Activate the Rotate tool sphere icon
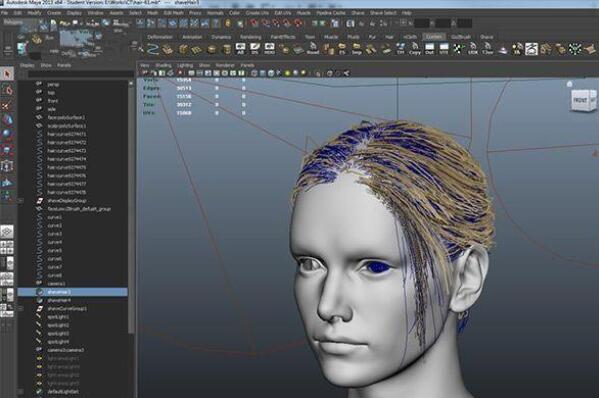Image resolution: width=599 pixels, height=398 pixels. tap(7, 134)
